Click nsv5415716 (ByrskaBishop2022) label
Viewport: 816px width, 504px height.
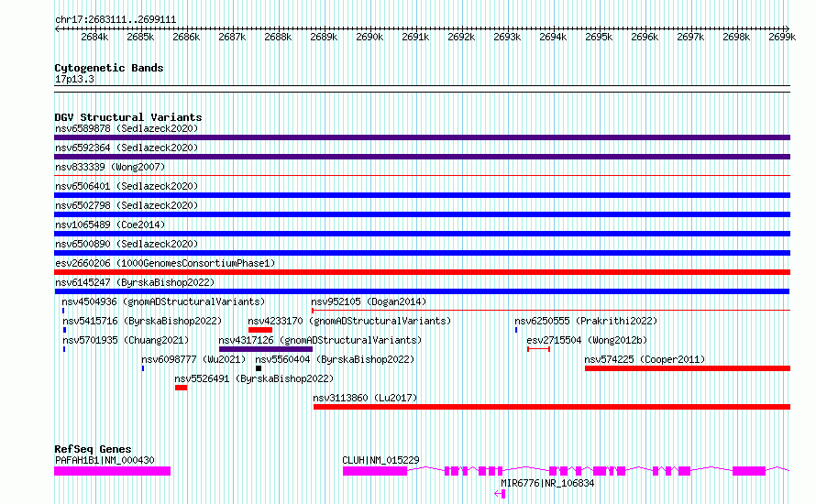coord(142,321)
